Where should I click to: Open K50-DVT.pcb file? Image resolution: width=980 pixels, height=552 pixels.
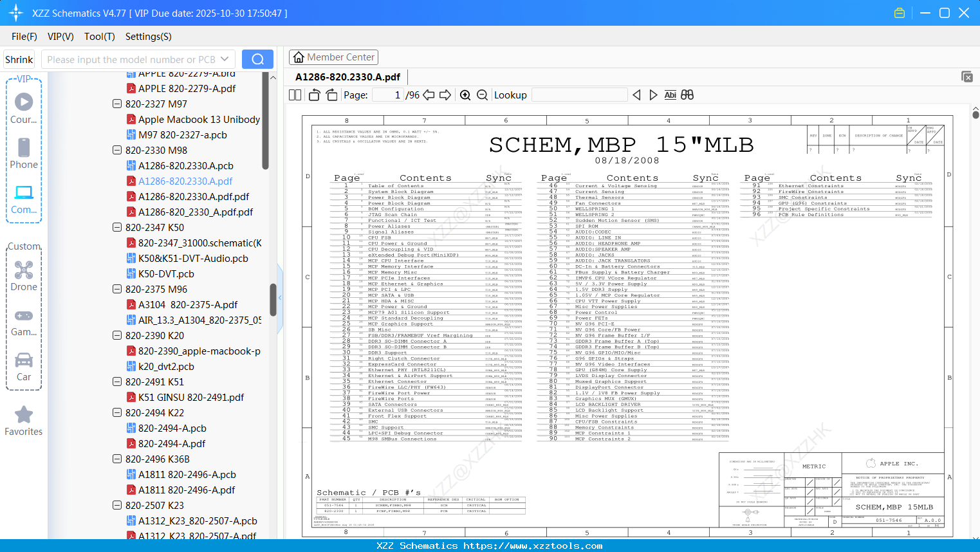tap(166, 273)
